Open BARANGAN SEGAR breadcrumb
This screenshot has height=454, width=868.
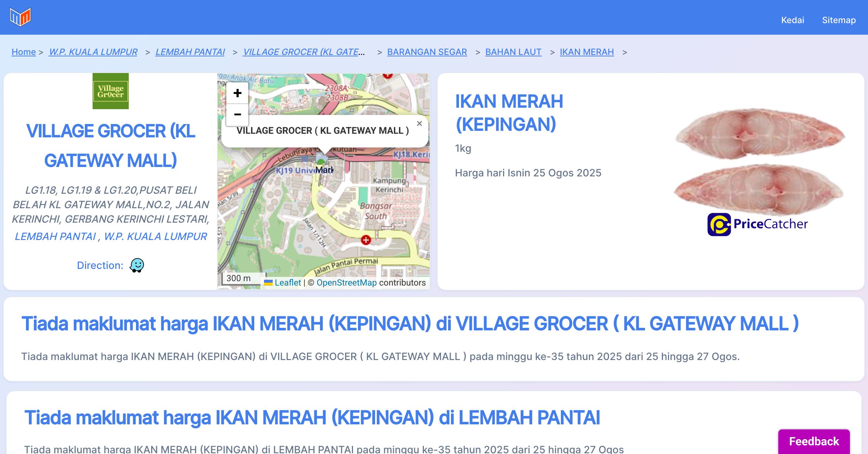pos(427,52)
